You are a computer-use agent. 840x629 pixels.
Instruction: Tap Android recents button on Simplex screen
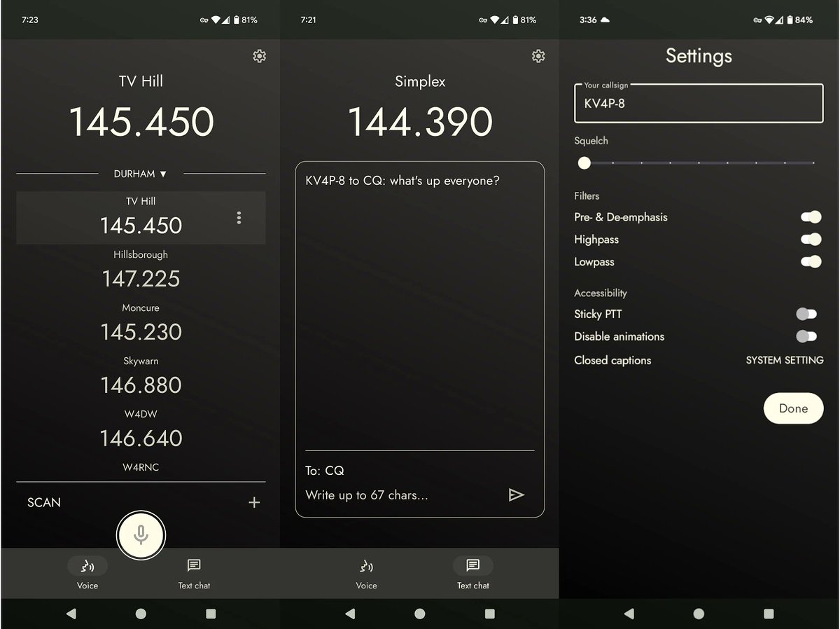click(490, 614)
